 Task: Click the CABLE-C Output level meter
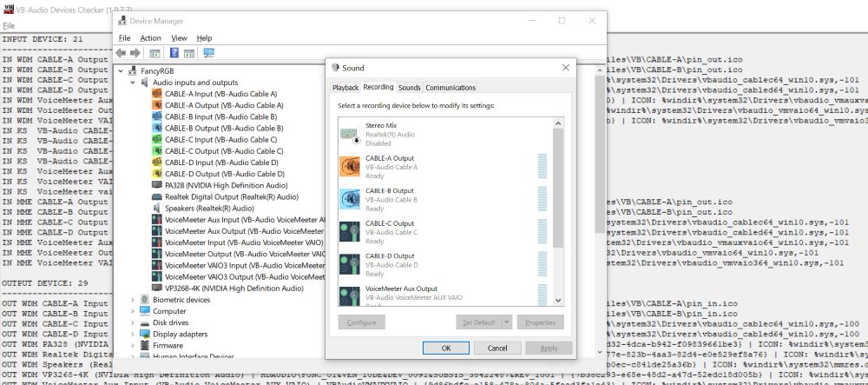point(542,232)
